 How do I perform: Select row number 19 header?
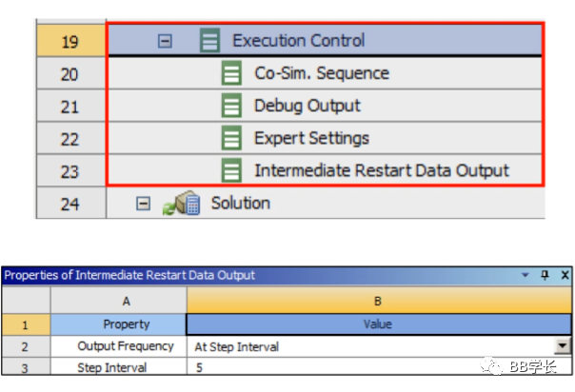click(69, 42)
